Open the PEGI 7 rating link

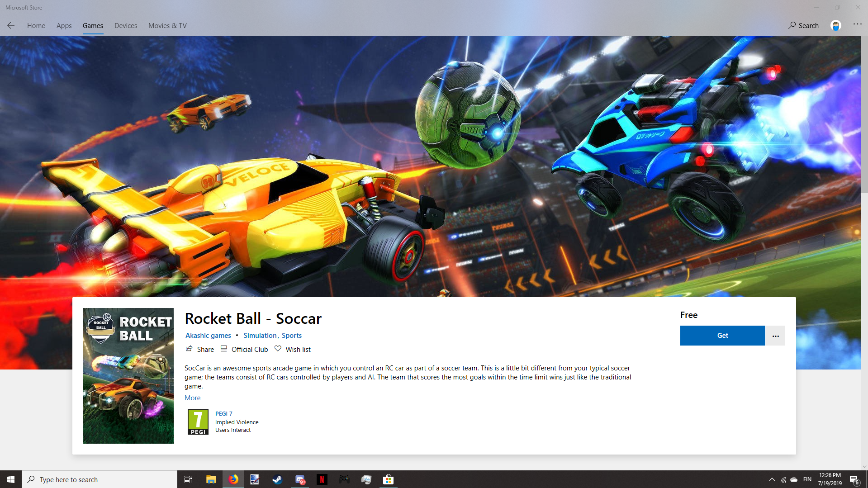point(224,414)
